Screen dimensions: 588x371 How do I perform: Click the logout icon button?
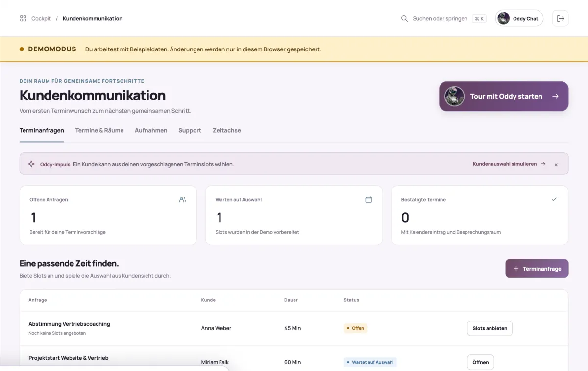pos(561,19)
